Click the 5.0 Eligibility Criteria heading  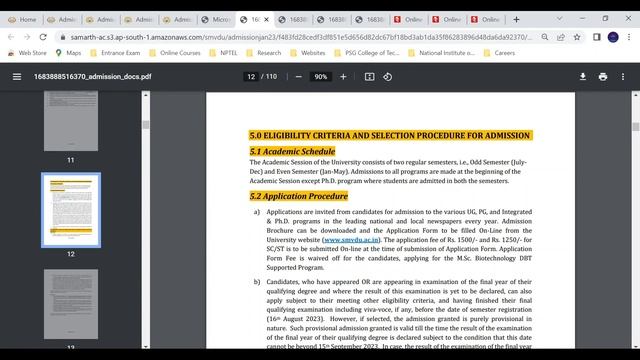click(390, 136)
